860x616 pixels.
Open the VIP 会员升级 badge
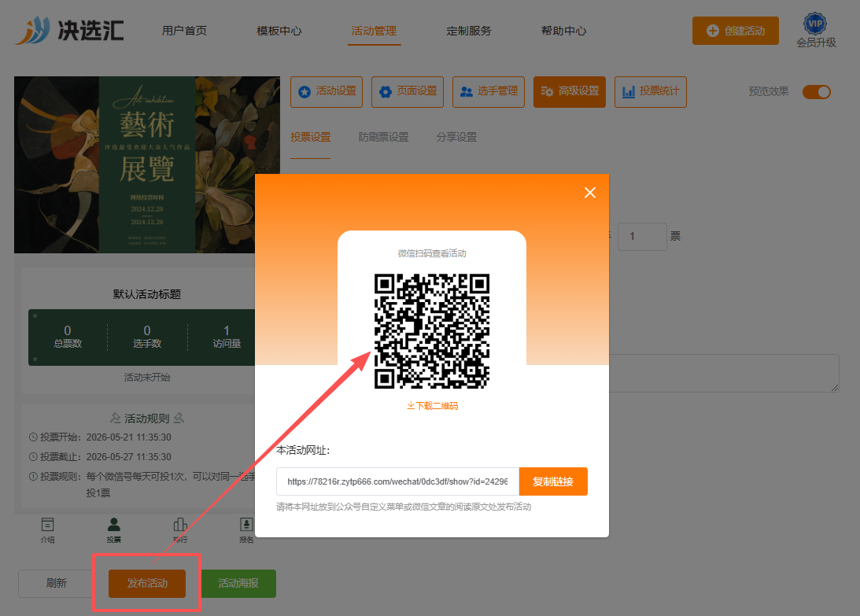pyautogui.click(x=816, y=31)
